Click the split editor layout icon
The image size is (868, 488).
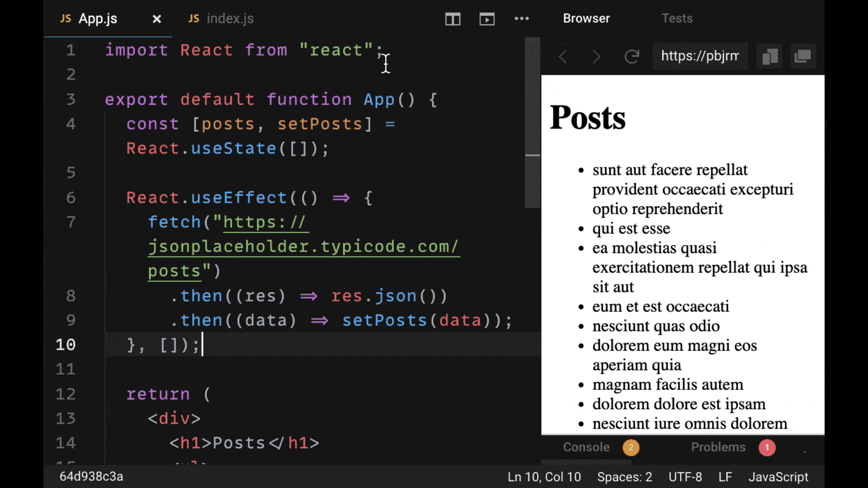click(x=453, y=18)
